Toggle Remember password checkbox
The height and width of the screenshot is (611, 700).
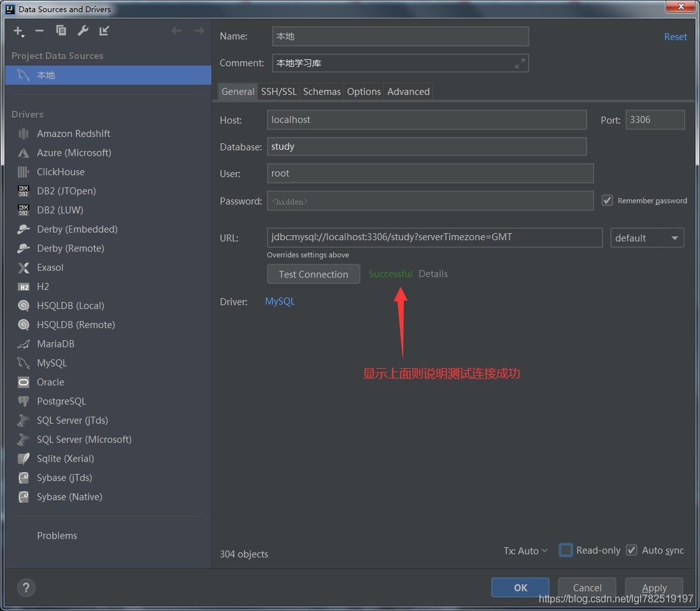[607, 201]
